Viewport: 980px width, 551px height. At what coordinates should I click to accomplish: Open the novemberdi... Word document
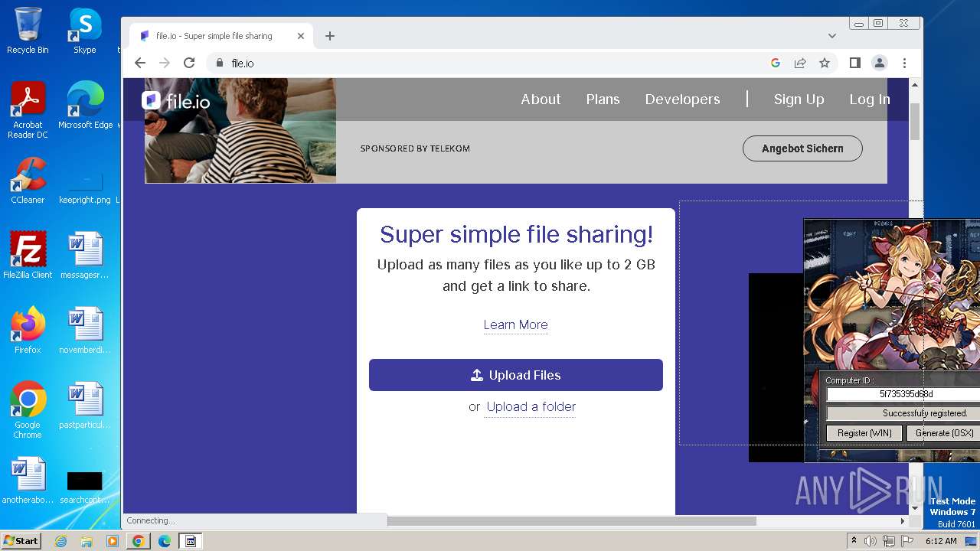click(85, 331)
